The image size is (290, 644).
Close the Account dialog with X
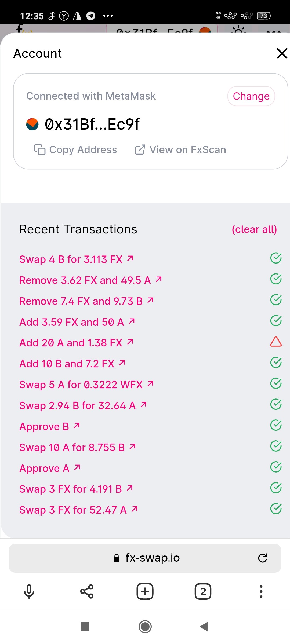(282, 53)
